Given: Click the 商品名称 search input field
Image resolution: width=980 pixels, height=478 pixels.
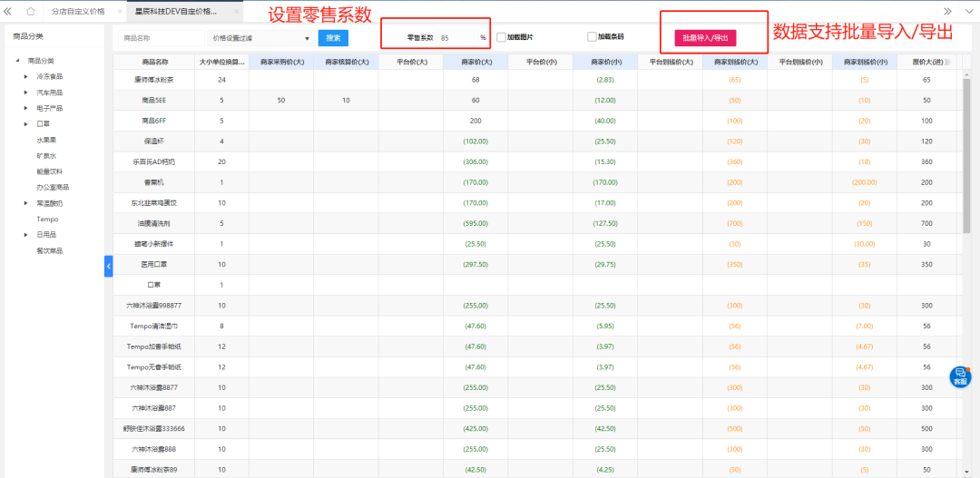Looking at the screenshot, I should [x=161, y=38].
